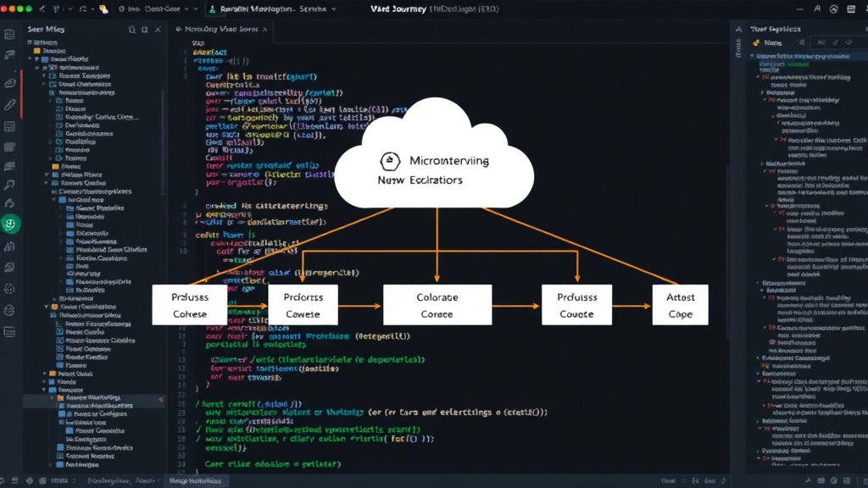Click the green flask run-configuration icon

click(x=212, y=8)
